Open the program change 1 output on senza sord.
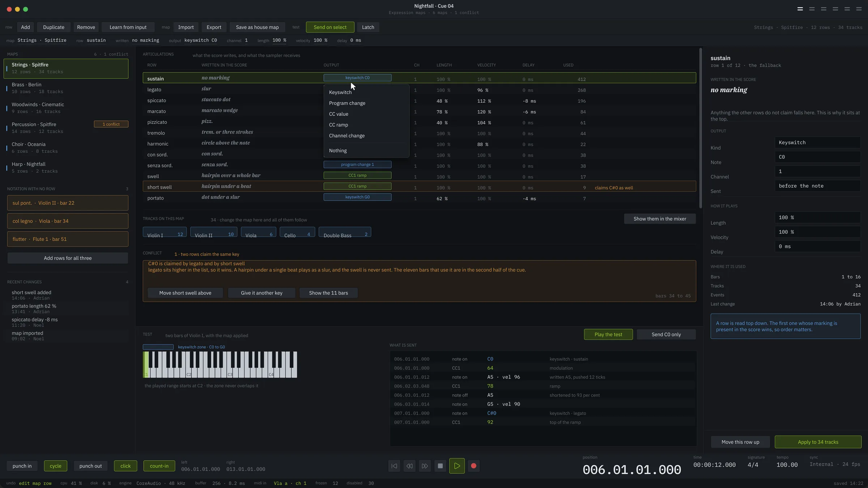The image size is (868, 488). (x=357, y=164)
